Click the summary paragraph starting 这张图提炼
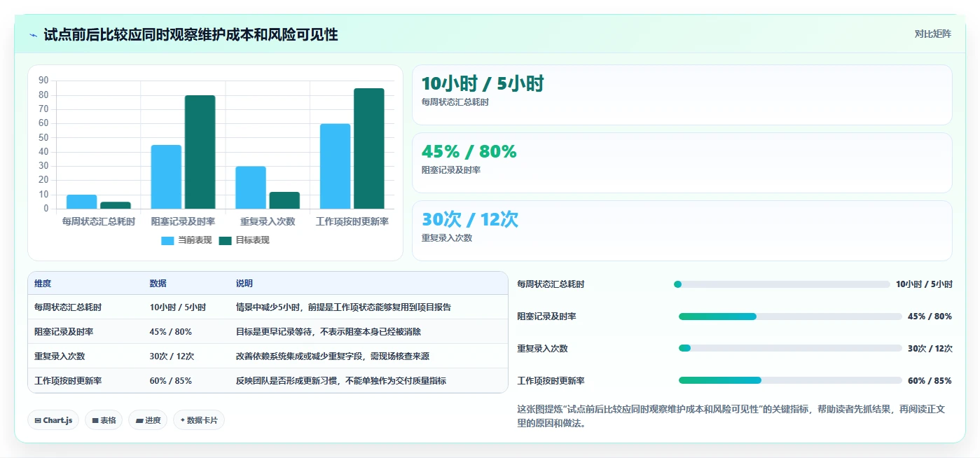This screenshot has width=980, height=458. coord(731,416)
